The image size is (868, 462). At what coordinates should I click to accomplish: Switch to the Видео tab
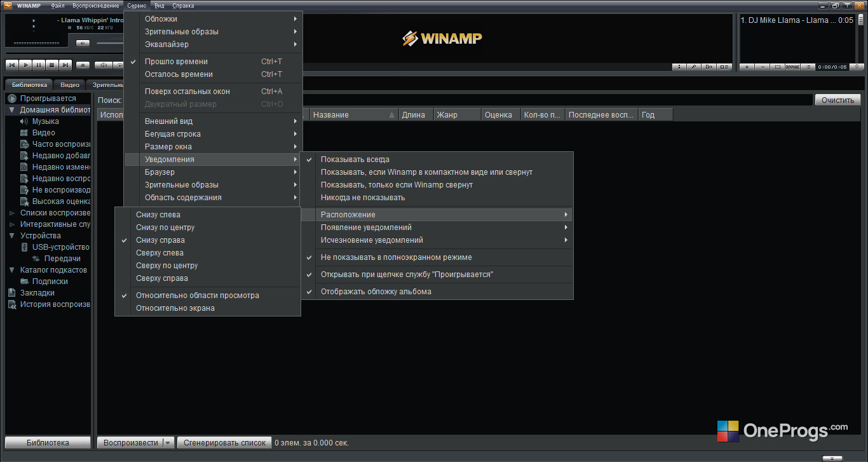(x=70, y=85)
